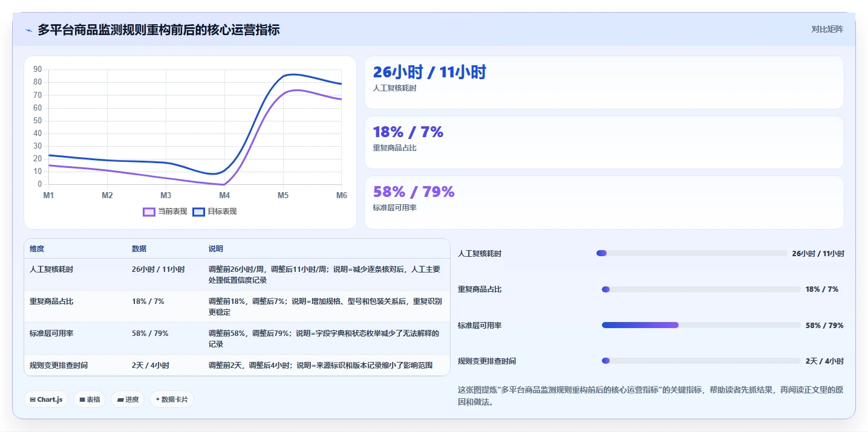Click 标准层可用率 caption in stat card

395,208
